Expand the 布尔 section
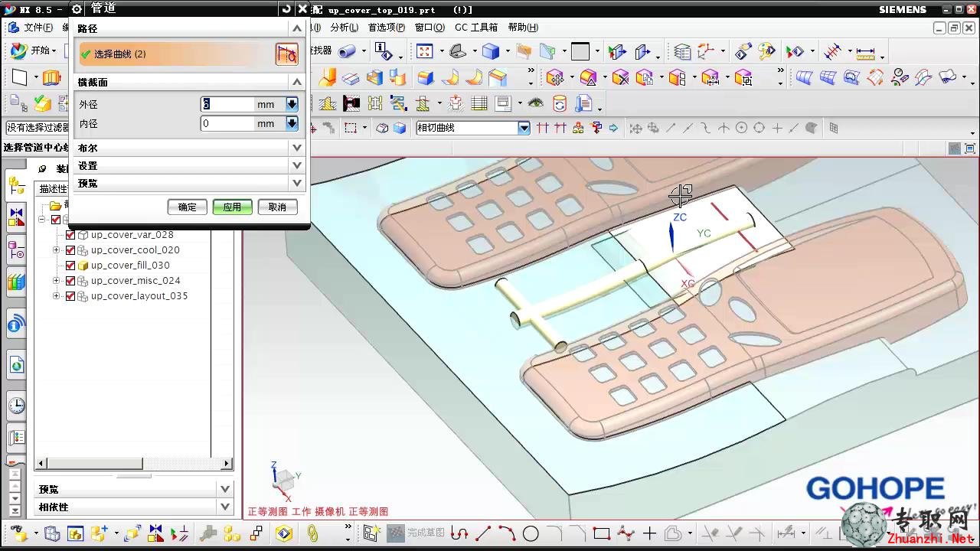This screenshot has height=551, width=980. (297, 148)
